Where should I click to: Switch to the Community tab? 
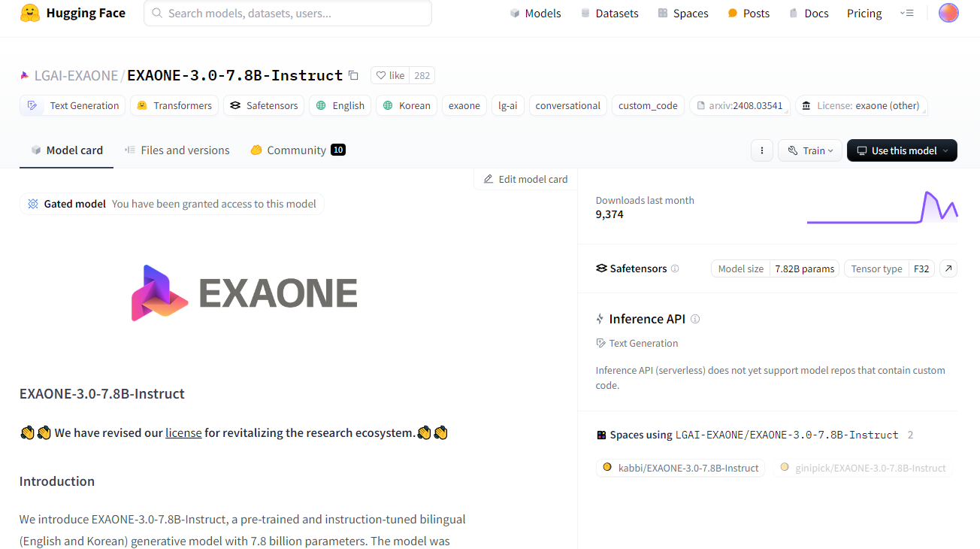pos(298,150)
